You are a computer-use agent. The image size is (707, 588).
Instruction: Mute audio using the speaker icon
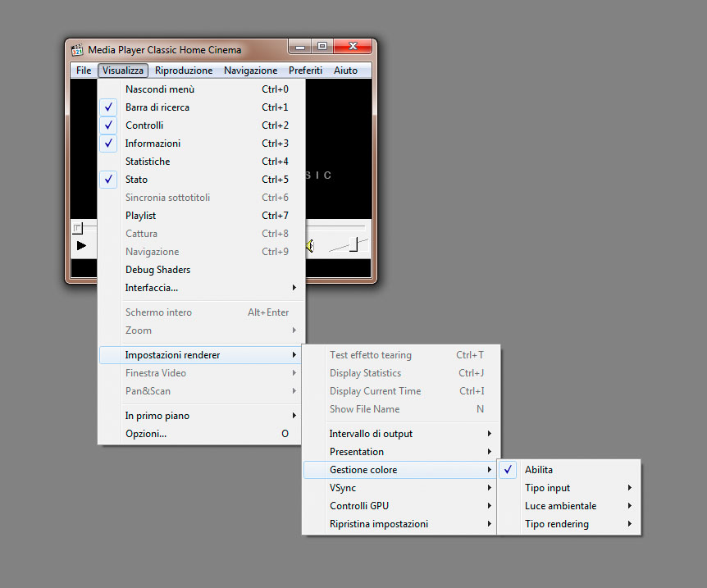point(310,246)
